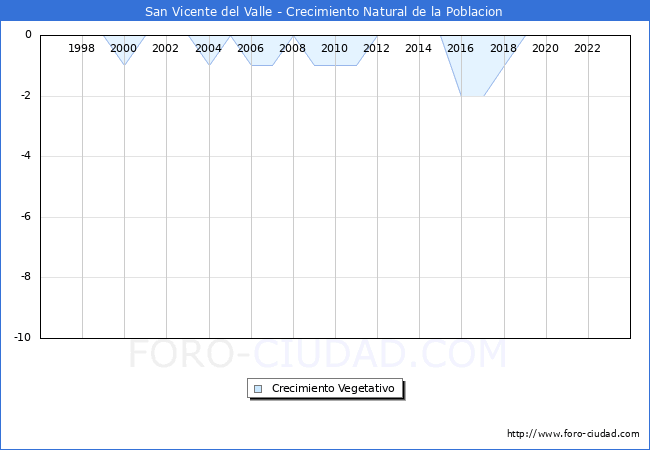The width and height of the screenshot is (650, 450).
Task: Select the 'Crecimiento Vegetativo' legend label
Action: click(x=333, y=388)
